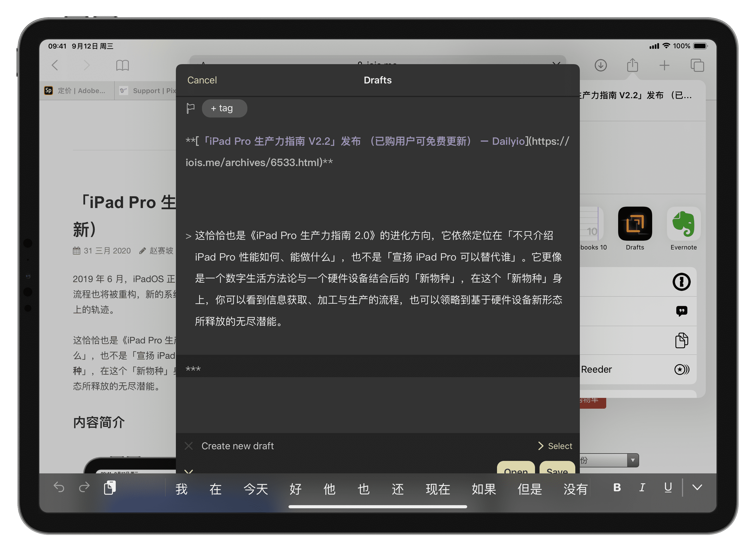Flag the current draft in Drafts
The image size is (756, 552).
[190, 108]
